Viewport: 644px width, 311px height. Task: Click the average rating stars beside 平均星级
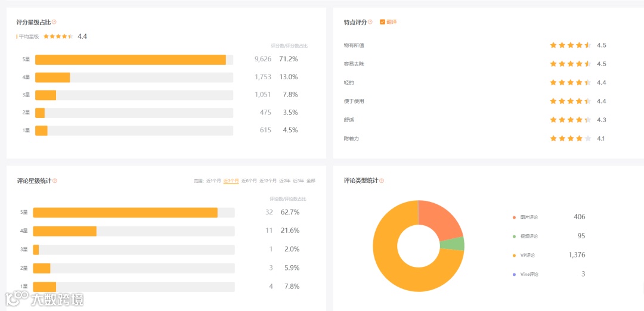click(58, 36)
